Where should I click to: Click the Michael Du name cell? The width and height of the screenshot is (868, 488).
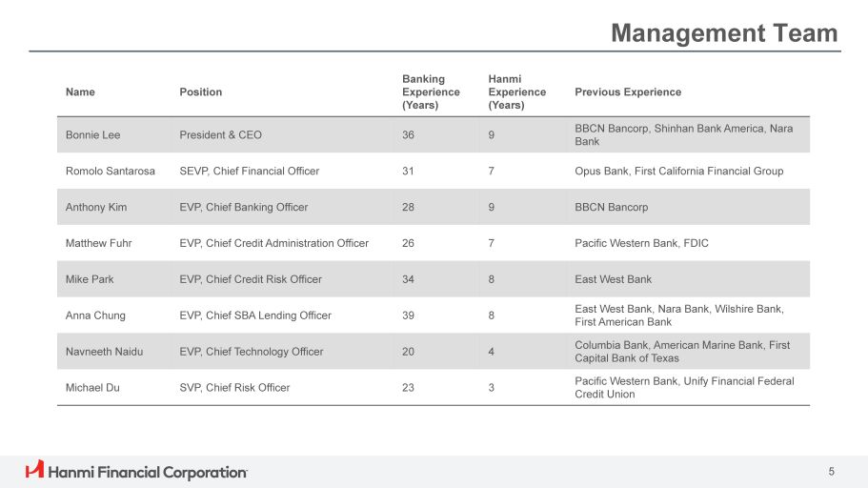coord(92,389)
